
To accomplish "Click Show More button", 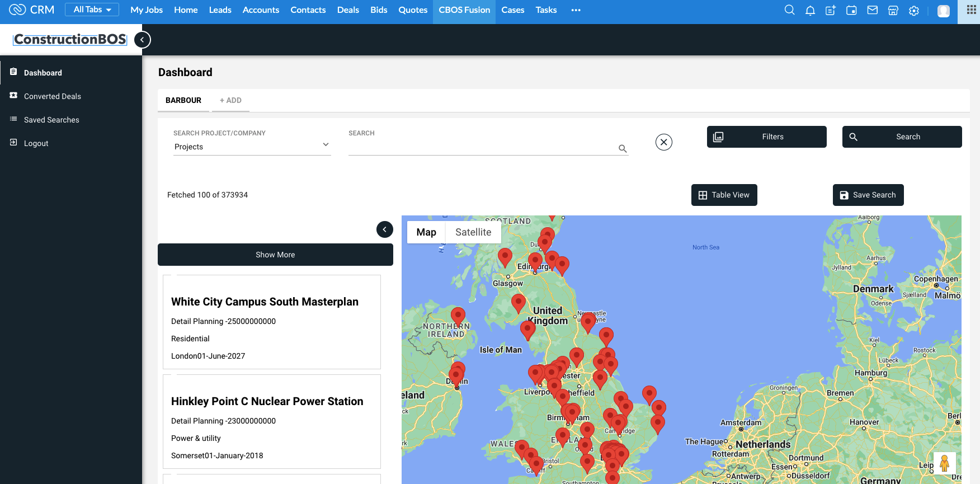I will pos(275,255).
